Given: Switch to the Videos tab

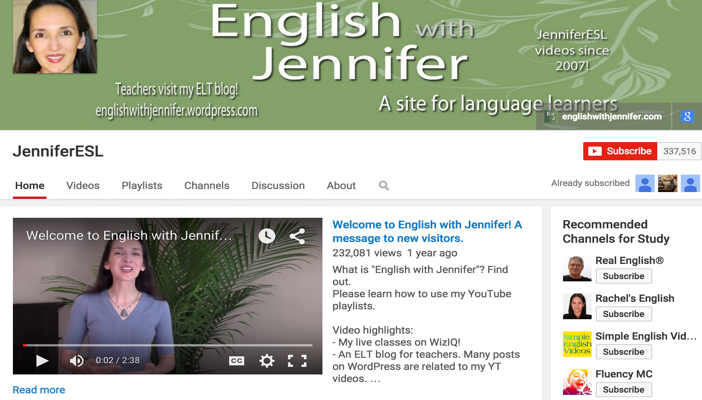Looking at the screenshot, I should pos(83,186).
